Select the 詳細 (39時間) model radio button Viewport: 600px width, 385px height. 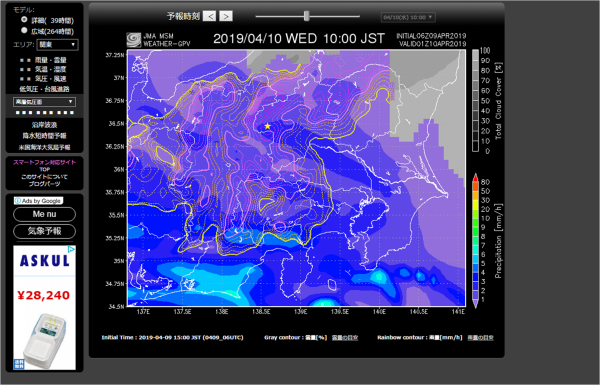tap(24, 19)
